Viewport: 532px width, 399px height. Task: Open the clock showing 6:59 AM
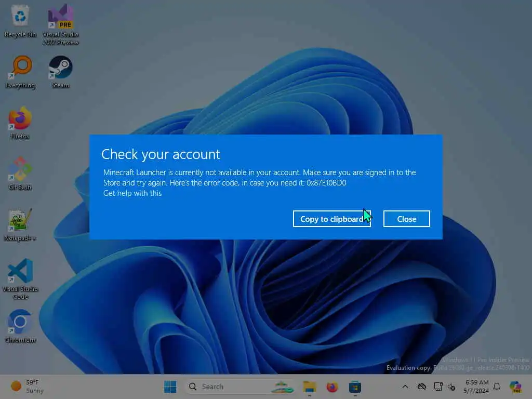point(476,387)
